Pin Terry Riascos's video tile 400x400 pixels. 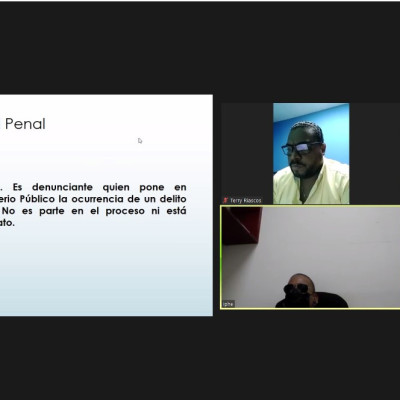(311, 153)
